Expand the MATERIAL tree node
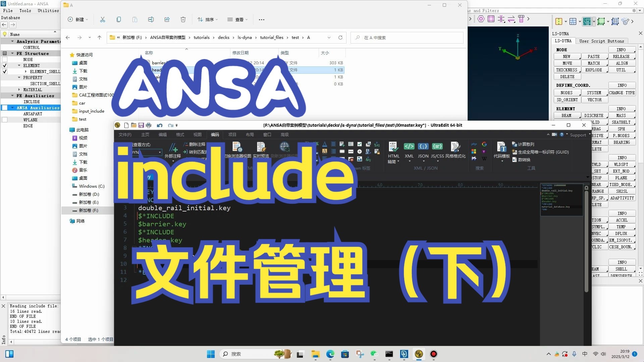The width and height of the screenshot is (644, 362). [19, 90]
